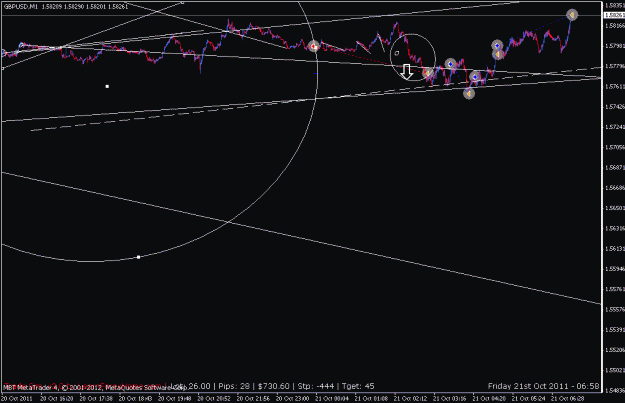
Task: Click the 'Friday 21st Oct 2011 - 06:58' label
Action: pyautogui.click(x=543, y=386)
